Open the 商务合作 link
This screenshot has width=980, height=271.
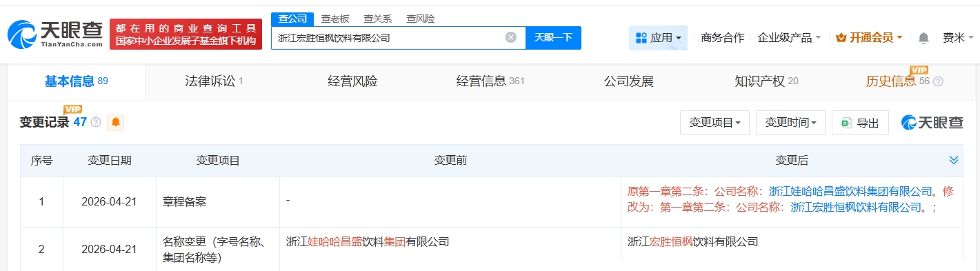tap(722, 38)
